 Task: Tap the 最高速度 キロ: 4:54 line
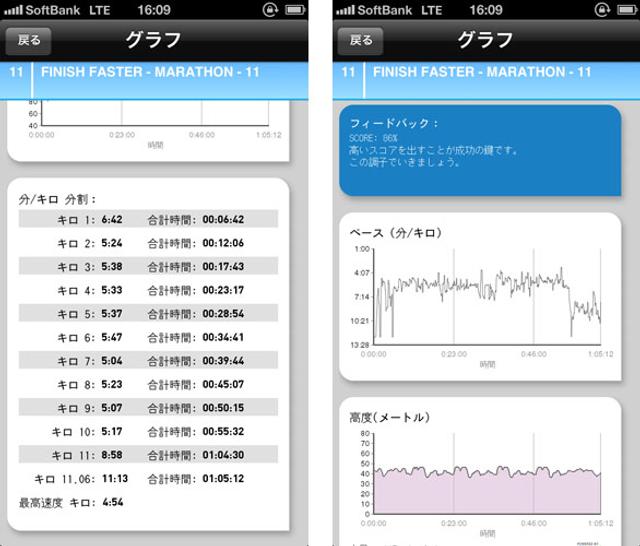[x=71, y=502]
